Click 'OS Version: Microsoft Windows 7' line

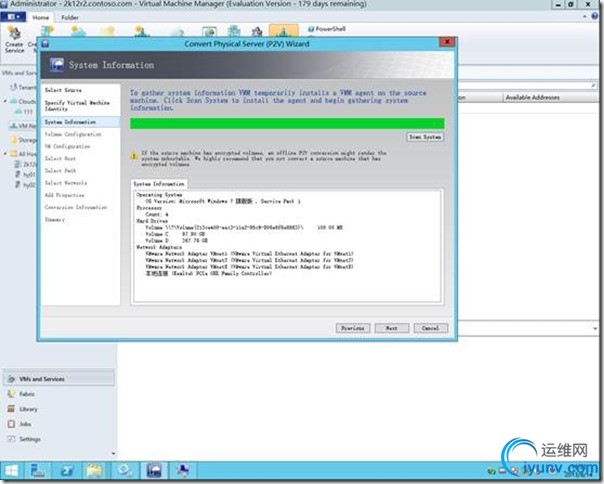pos(223,201)
